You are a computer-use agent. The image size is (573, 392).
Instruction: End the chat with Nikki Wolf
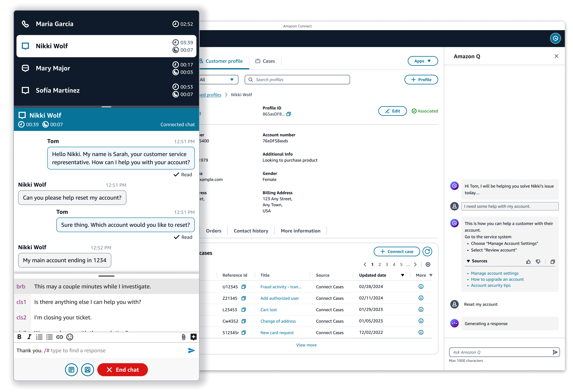click(x=122, y=369)
